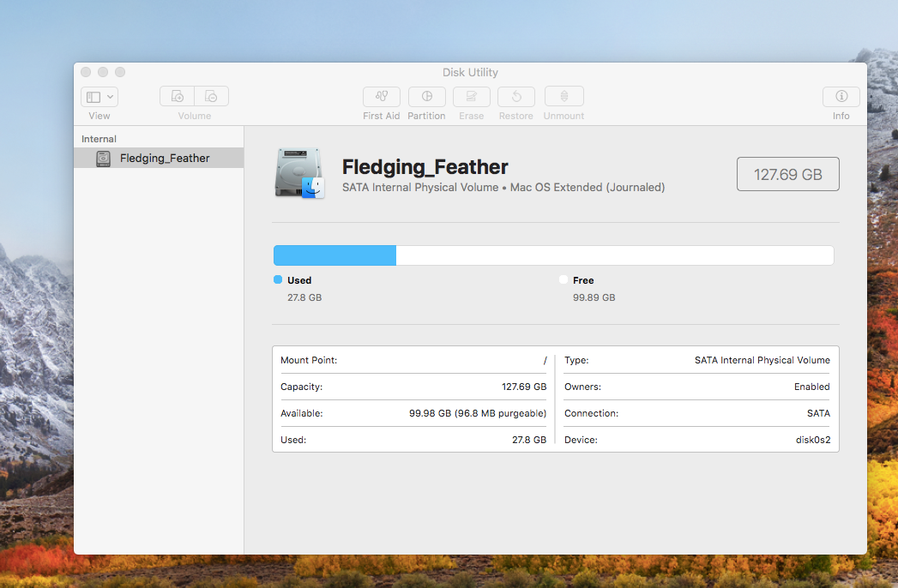Click the Type SATA Internal Physical Volume value

762,360
